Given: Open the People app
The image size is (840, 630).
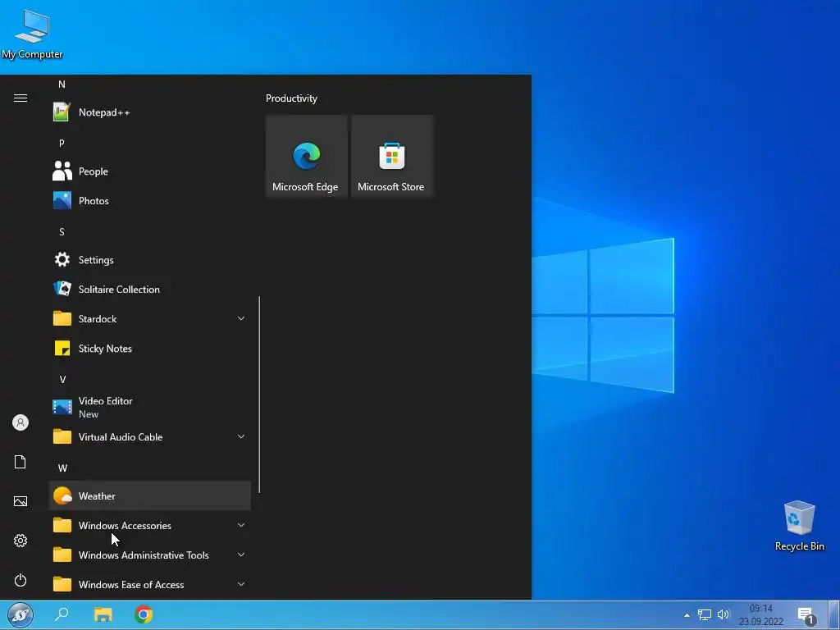Looking at the screenshot, I should pyautogui.click(x=149, y=171).
